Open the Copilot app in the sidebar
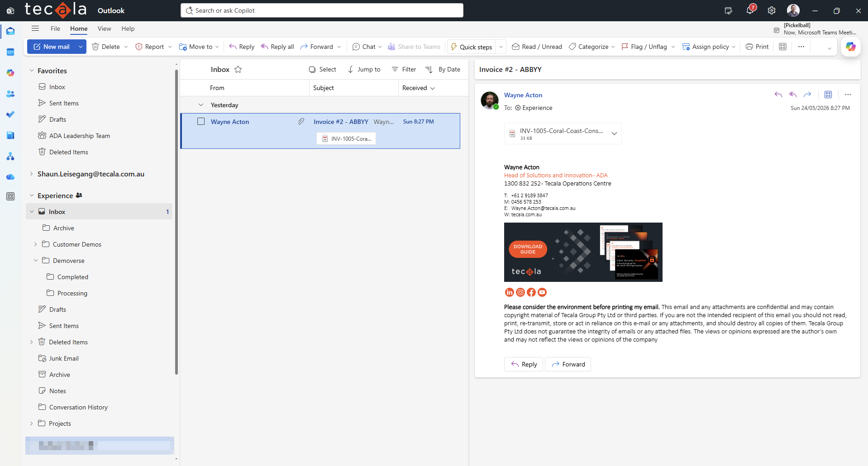The width and height of the screenshot is (868, 466). (x=10, y=73)
